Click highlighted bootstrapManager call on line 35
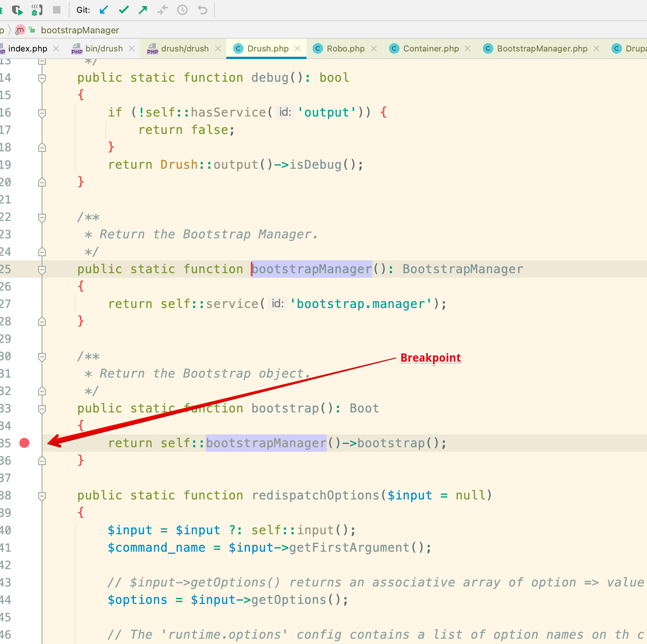The height and width of the screenshot is (644, 647). (x=266, y=443)
